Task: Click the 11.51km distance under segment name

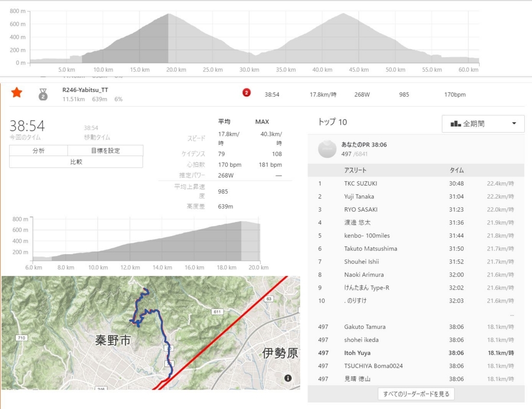Action: tap(74, 99)
